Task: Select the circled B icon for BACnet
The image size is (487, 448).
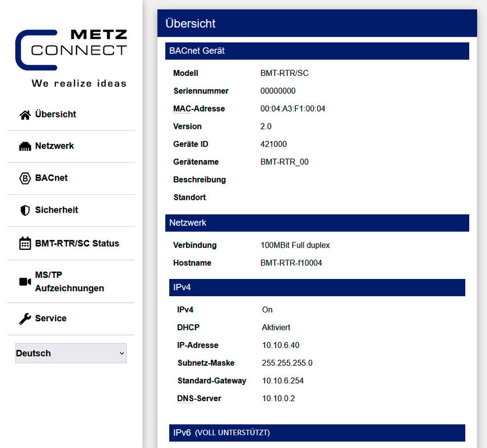Action: 25,179
